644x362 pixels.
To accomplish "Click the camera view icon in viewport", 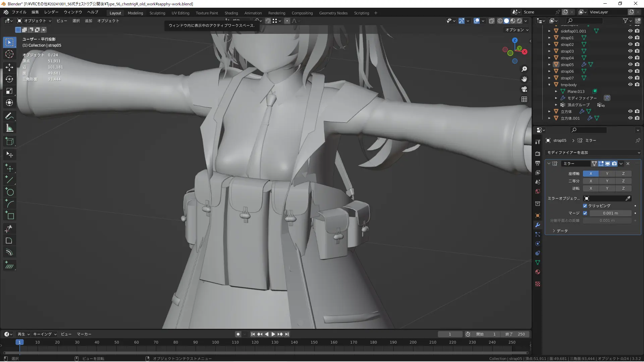I will coord(524,89).
